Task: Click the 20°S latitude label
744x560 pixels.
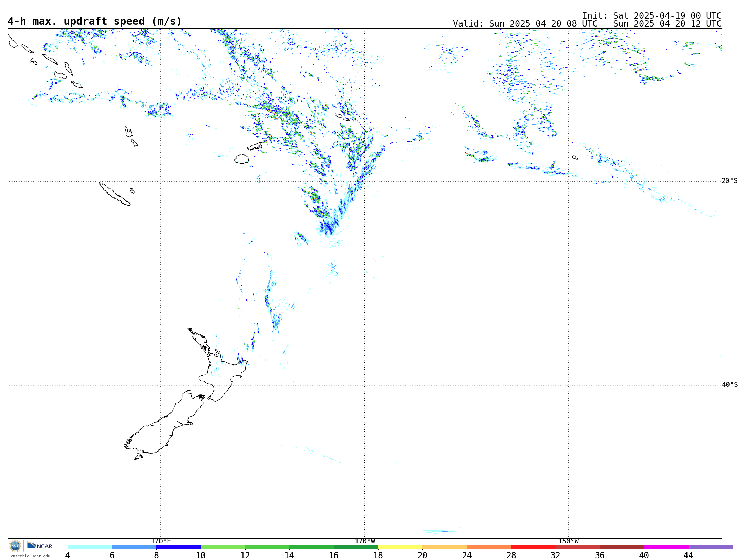Action: 730,181
